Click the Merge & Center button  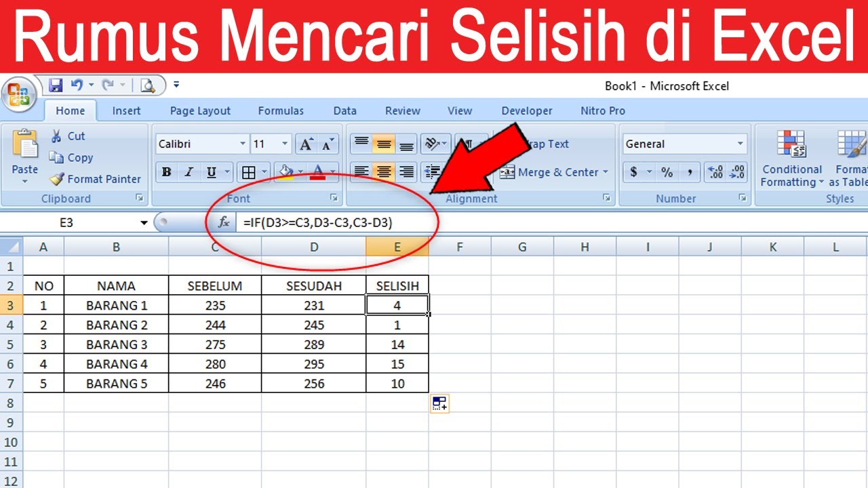click(549, 172)
